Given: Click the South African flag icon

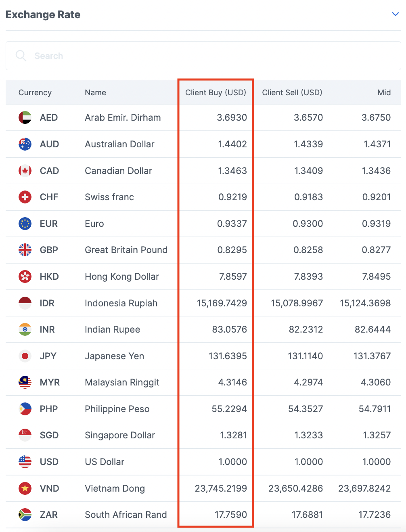Looking at the screenshot, I should pyautogui.click(x=25, y=515).
